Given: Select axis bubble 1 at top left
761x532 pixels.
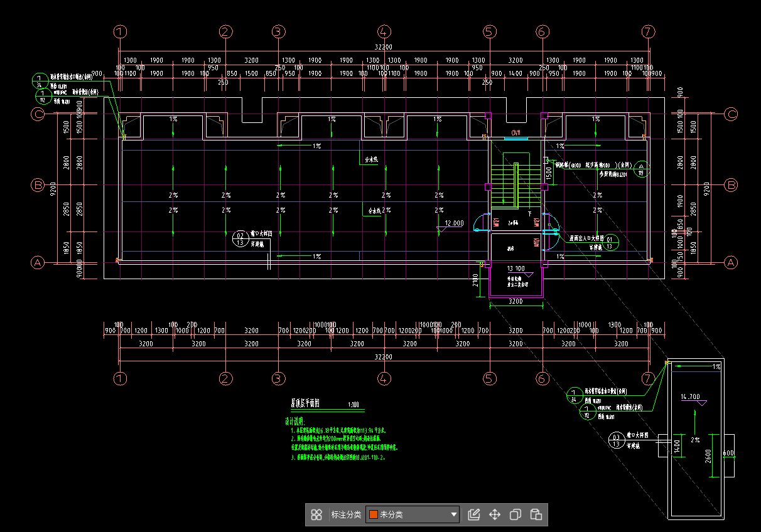Looking at the screenshot, I should [x=120, y=32].
